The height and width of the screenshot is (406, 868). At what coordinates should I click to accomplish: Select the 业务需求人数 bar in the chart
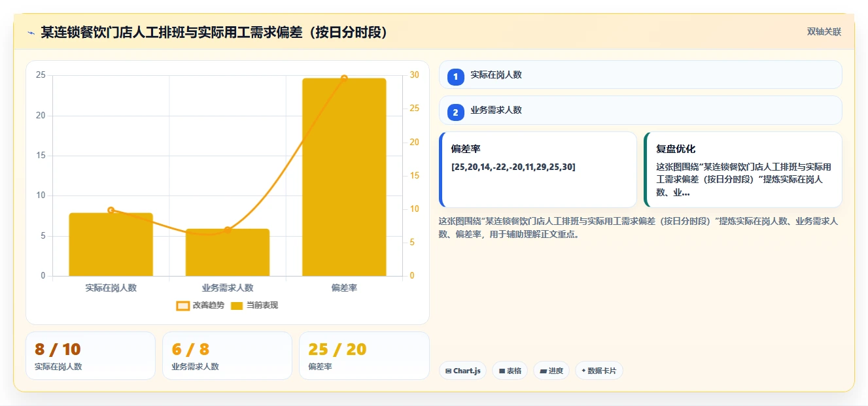pyautogui.click(x=228, y=252)
